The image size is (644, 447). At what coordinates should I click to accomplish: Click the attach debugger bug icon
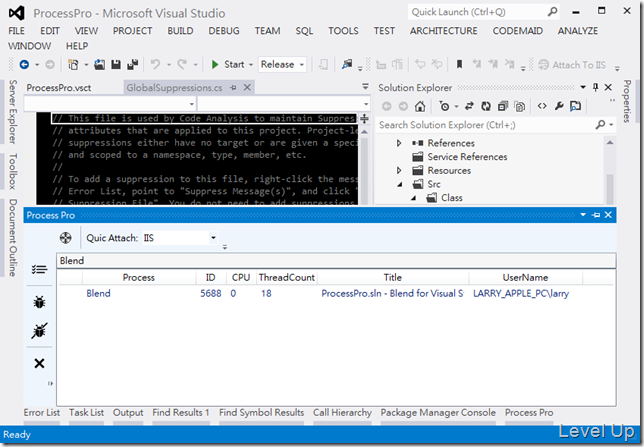[x=39, y=302]
